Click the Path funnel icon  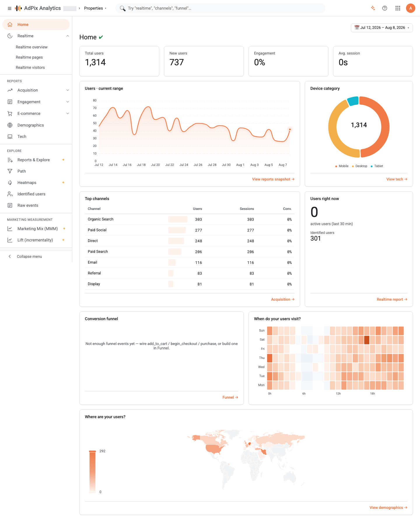point(10,171)
